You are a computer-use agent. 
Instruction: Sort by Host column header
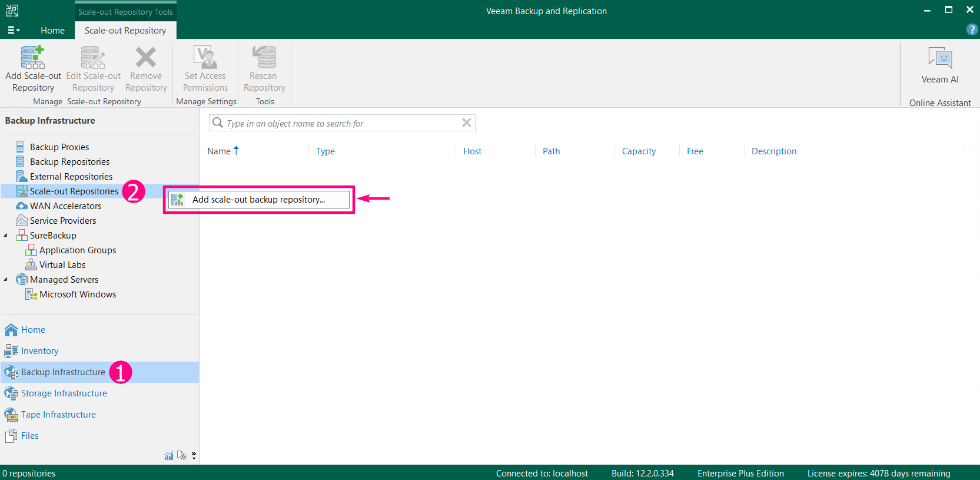[x=473, y=151]
